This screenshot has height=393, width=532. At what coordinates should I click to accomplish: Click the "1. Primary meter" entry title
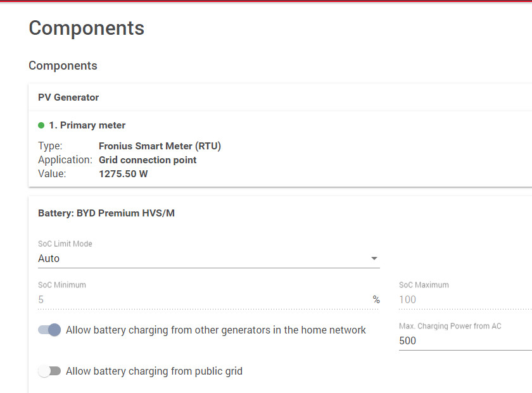point(87,125)
